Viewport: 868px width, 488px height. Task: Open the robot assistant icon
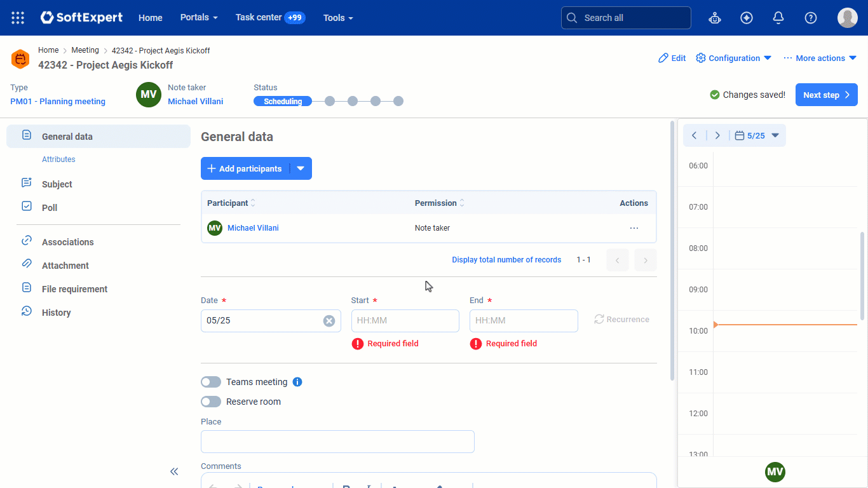point(715,18)
